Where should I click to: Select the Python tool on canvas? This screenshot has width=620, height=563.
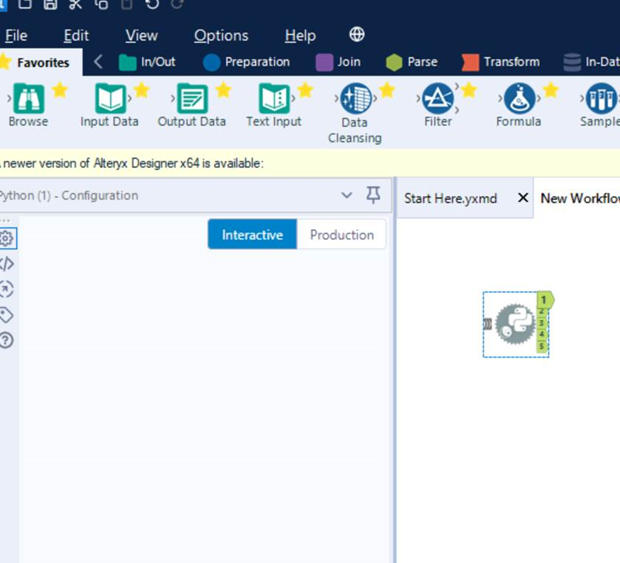[x=515, y=324]
